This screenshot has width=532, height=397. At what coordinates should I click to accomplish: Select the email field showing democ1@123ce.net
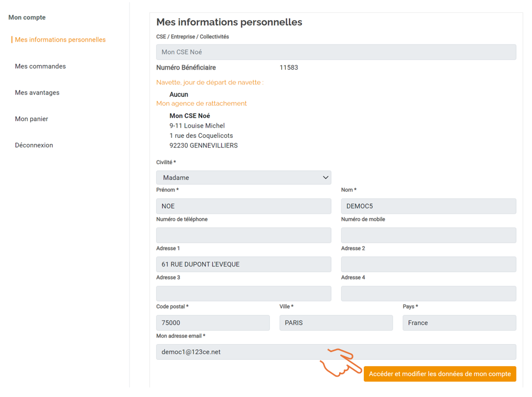(x=336, y=352)
